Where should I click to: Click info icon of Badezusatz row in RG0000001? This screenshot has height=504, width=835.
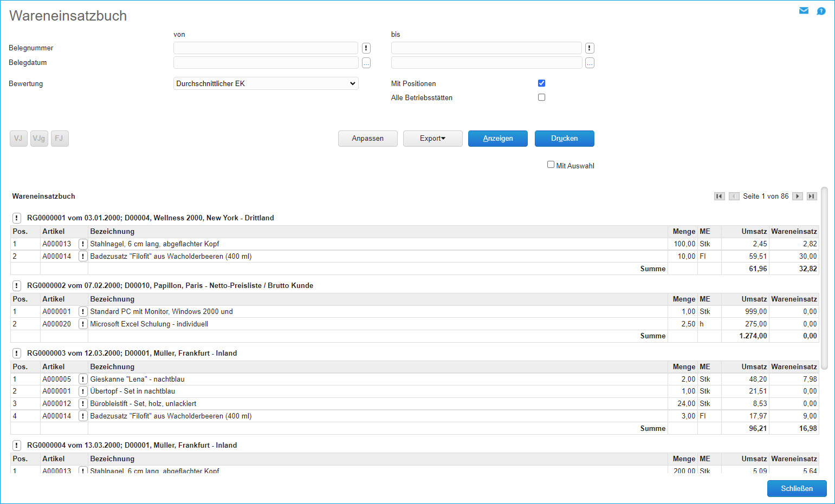pyautogui.click(x=83, y=256)
